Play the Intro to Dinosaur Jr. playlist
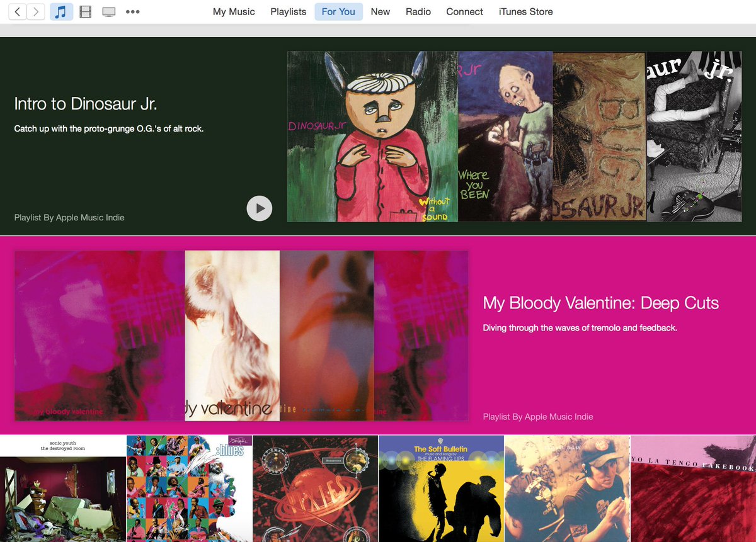Viewport: 756px width, 542px height. tap(260, 208)
